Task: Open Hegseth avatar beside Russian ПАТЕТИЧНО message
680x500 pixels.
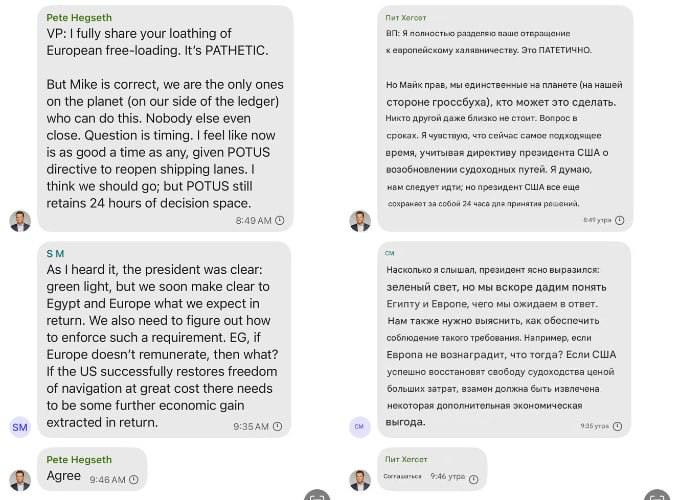Action: 360,221
